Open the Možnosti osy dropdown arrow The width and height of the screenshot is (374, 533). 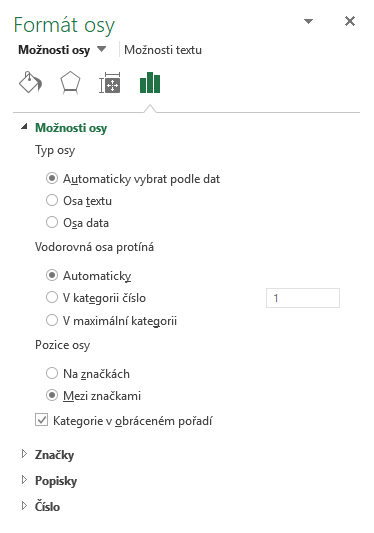click(x=101, y=49)
